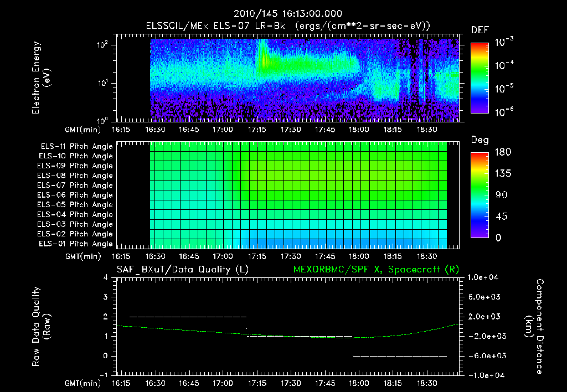Click the 6.0e+03 right axis value
Viewport: 567px width, 392px height.
click(x=484, y=297)
